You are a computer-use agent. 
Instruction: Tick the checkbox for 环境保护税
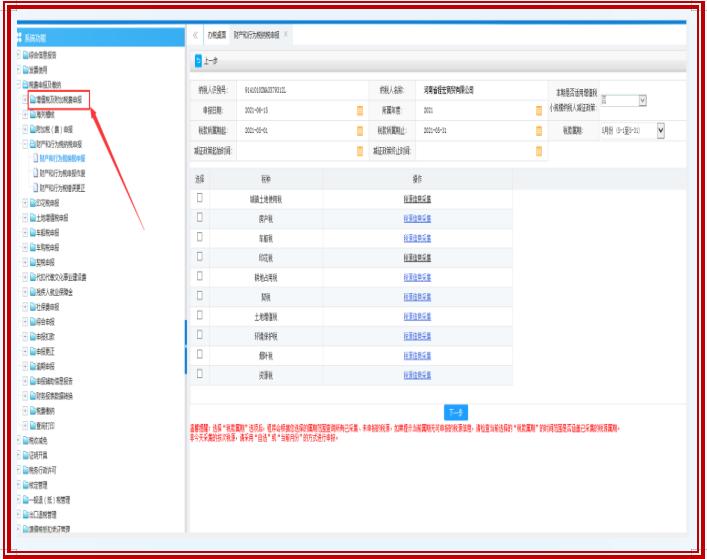point(200,334)
